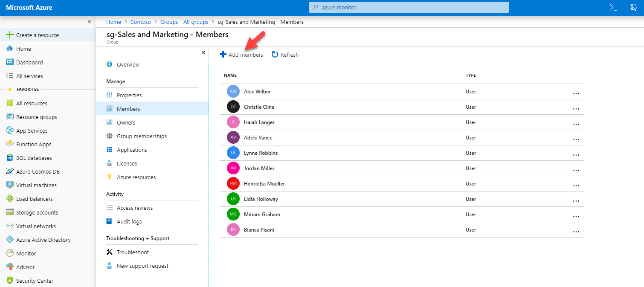
Task: Click the Alex Wilber AW avatar
Action: (233, 91)
